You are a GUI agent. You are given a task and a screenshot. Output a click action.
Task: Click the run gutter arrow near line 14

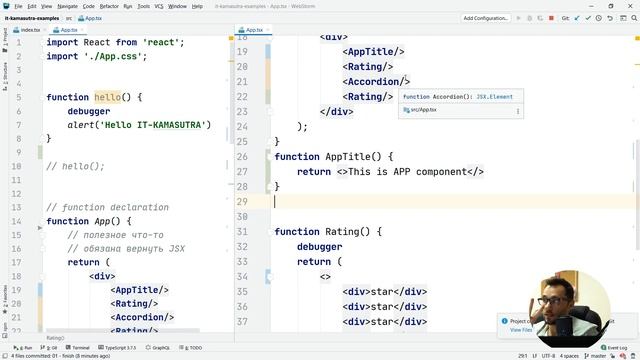tap(40, 228)
